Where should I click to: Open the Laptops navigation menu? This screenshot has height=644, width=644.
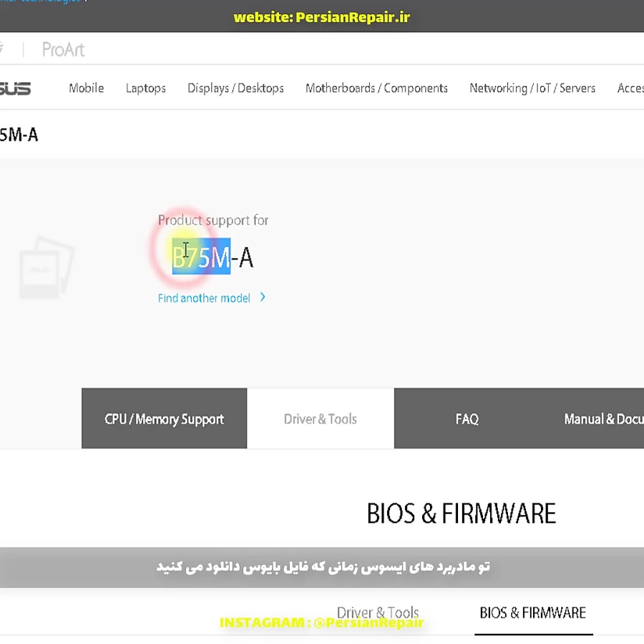coord(145,88)
